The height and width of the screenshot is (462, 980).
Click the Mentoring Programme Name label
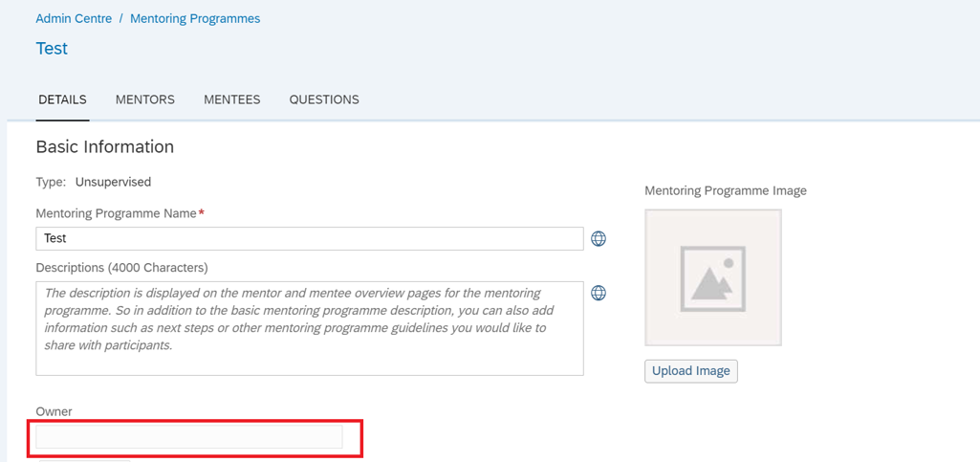pos(117,213)
